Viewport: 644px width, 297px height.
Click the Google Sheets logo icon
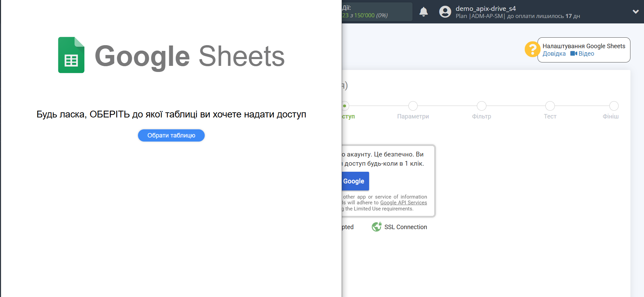coord(71,55)
